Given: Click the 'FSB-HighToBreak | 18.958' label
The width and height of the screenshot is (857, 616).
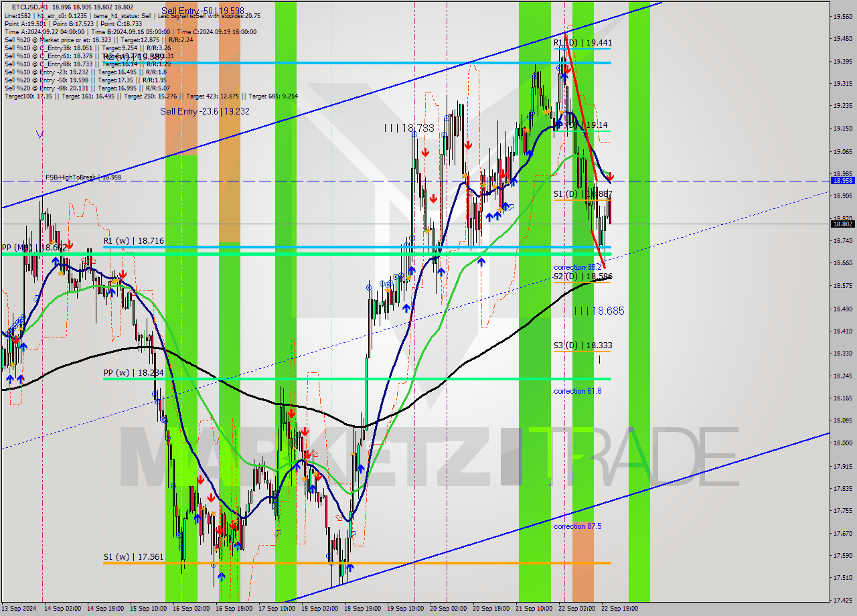Looking at the screenshot, I should click(83, 177).
